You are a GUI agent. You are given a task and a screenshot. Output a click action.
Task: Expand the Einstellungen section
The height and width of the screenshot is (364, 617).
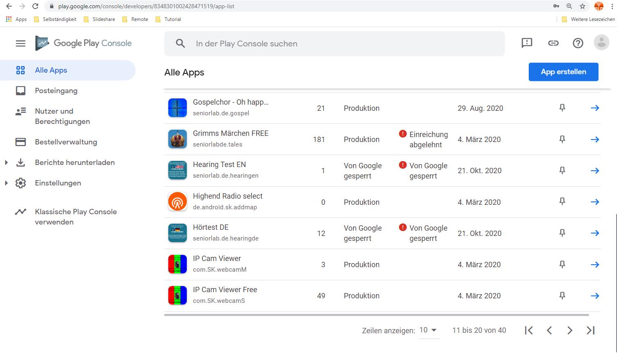pyautogui.click(x=6, y=183)
